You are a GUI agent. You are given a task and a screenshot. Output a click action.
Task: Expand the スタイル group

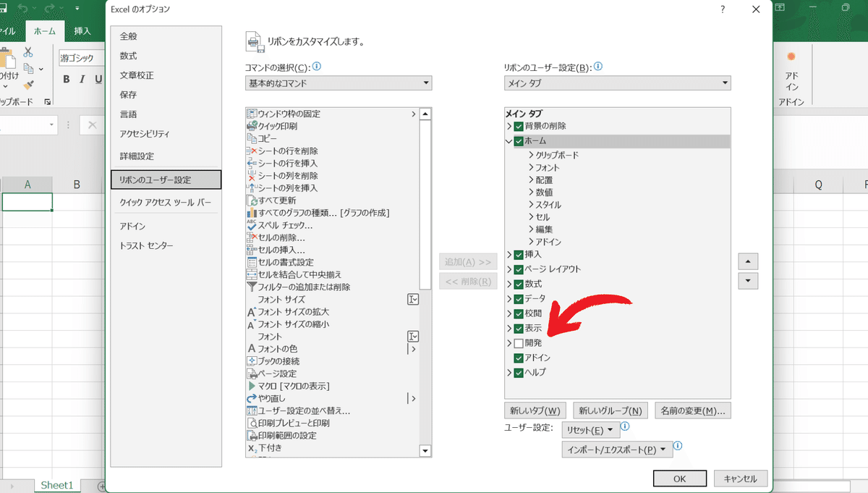[x=532, y=205]
